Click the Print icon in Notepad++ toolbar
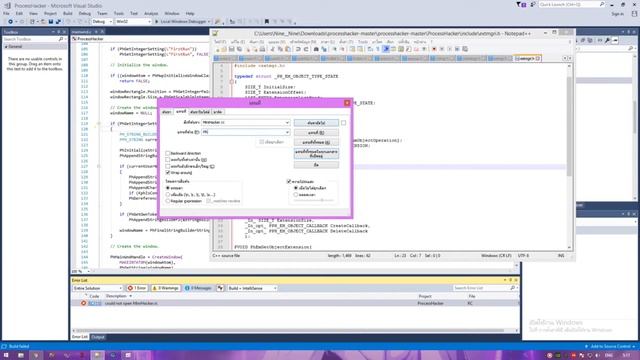Viewport: 640px width, 360px height. [262, 49]
